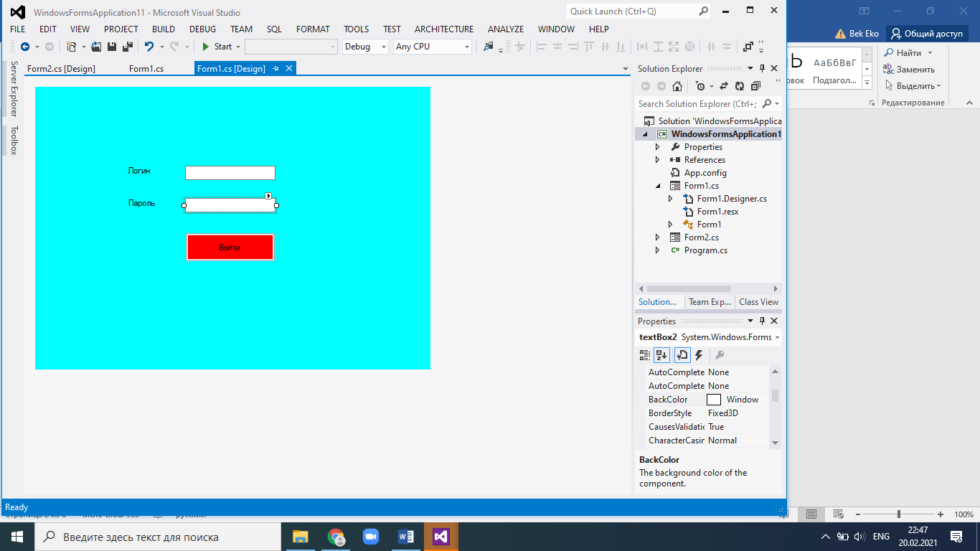This screenshot has height=551, width=980.
Task: Expand the Form1.Designer.cs node
Action: point(670,199)
